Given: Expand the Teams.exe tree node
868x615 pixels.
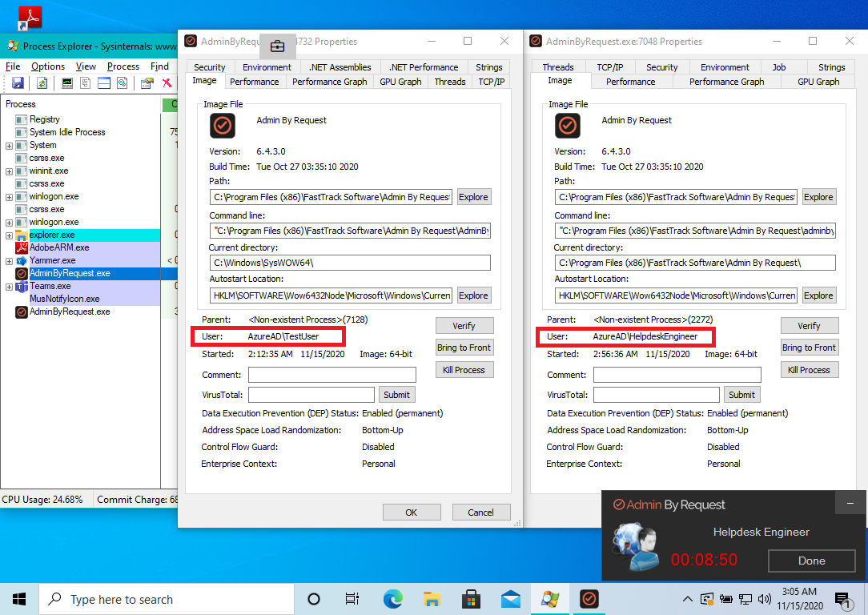Looking at the screenshot, I should tap(9, 287).
